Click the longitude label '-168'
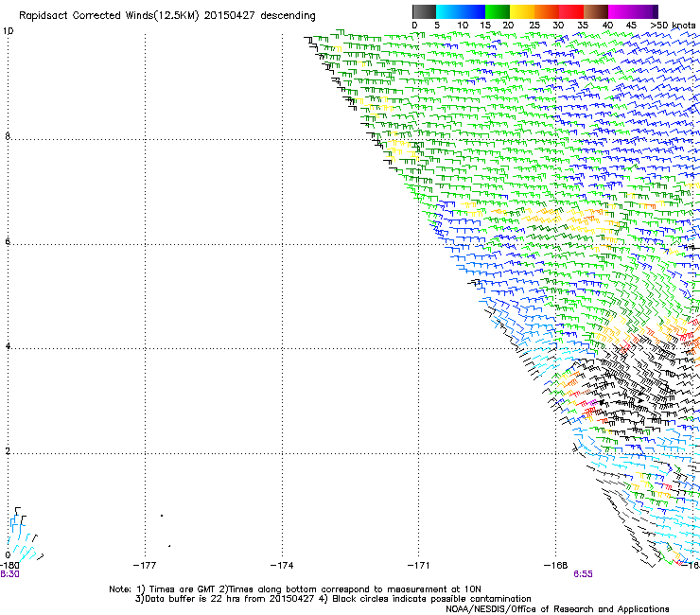 tap(556, 565)
